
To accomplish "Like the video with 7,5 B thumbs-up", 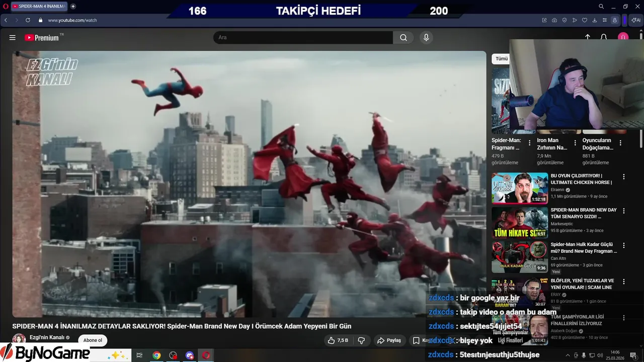I will coord(338,340).
